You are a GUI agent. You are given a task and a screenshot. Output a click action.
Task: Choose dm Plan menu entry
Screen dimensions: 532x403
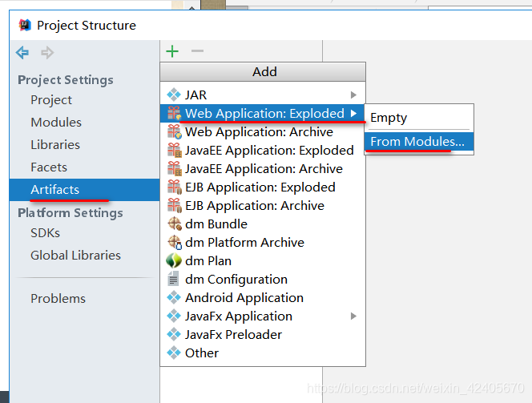coord(263,261)
